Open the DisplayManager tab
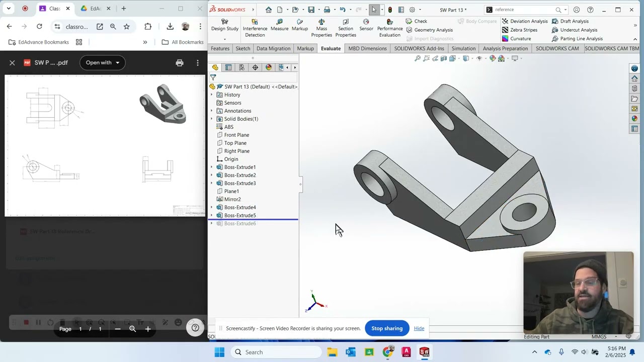 [269, 67]
